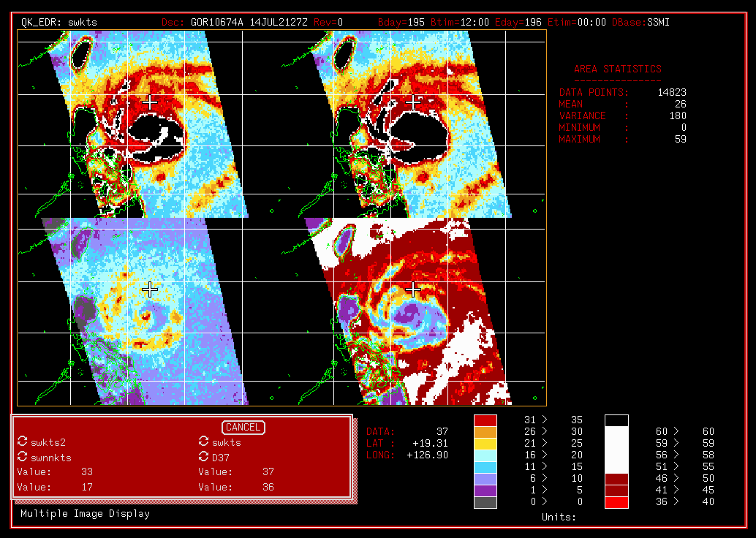756x538 pixels.
Task: Click the Units field below the legend
Action: [x=559, y=518]
